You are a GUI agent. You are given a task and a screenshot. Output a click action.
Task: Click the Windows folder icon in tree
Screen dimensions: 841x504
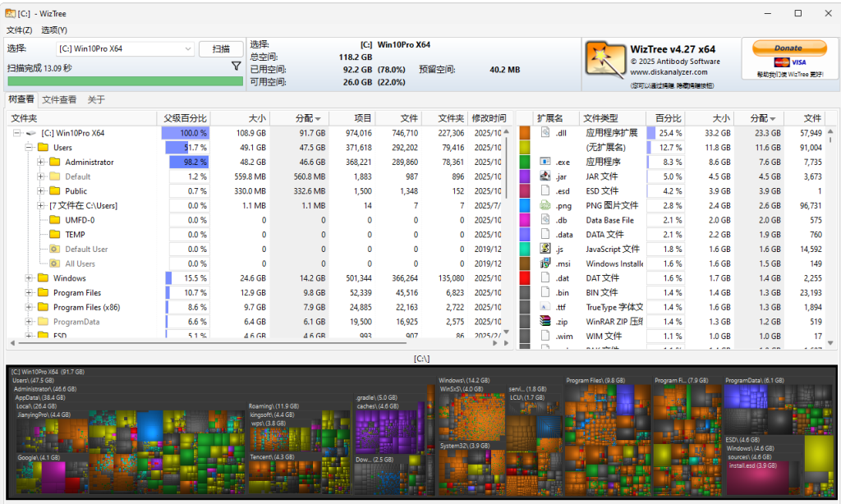(43, 278)
